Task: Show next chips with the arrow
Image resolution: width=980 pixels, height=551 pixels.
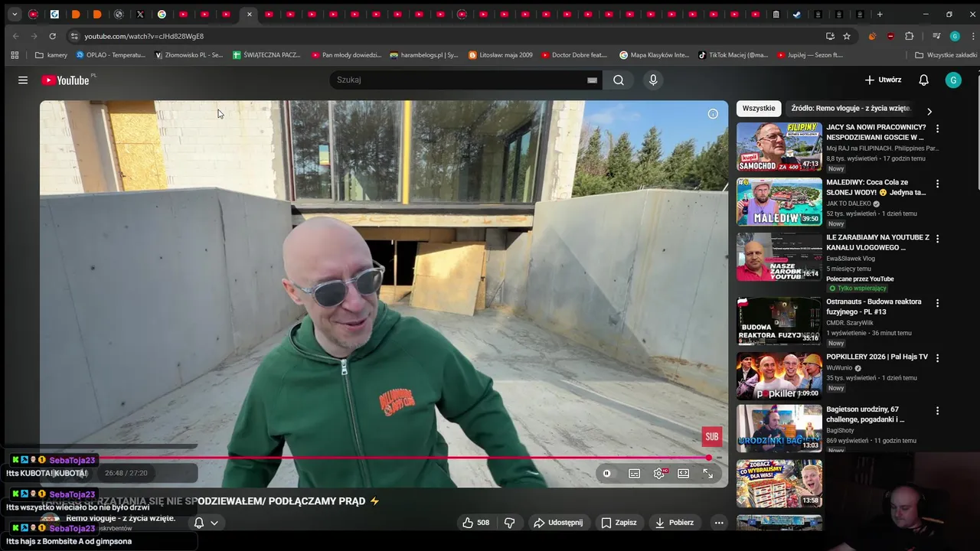Action: click(x=929, y=112)
